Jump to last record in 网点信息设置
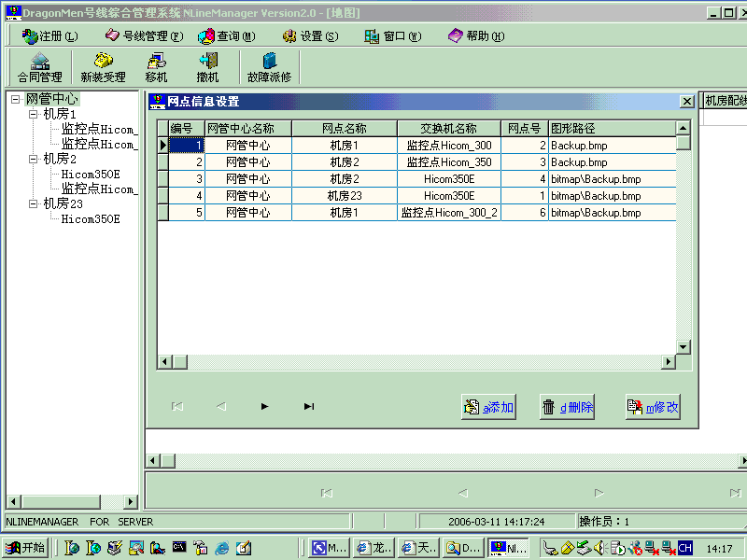Screen dimensions: 747x560 [309, 407]
